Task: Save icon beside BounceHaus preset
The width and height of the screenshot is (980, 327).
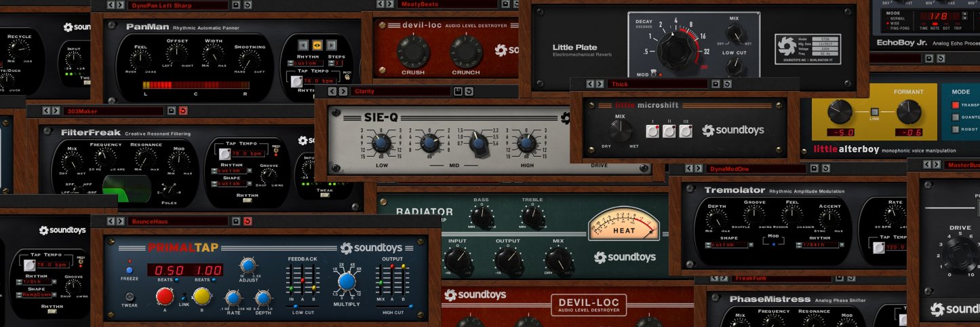Action: coord(236,221)
